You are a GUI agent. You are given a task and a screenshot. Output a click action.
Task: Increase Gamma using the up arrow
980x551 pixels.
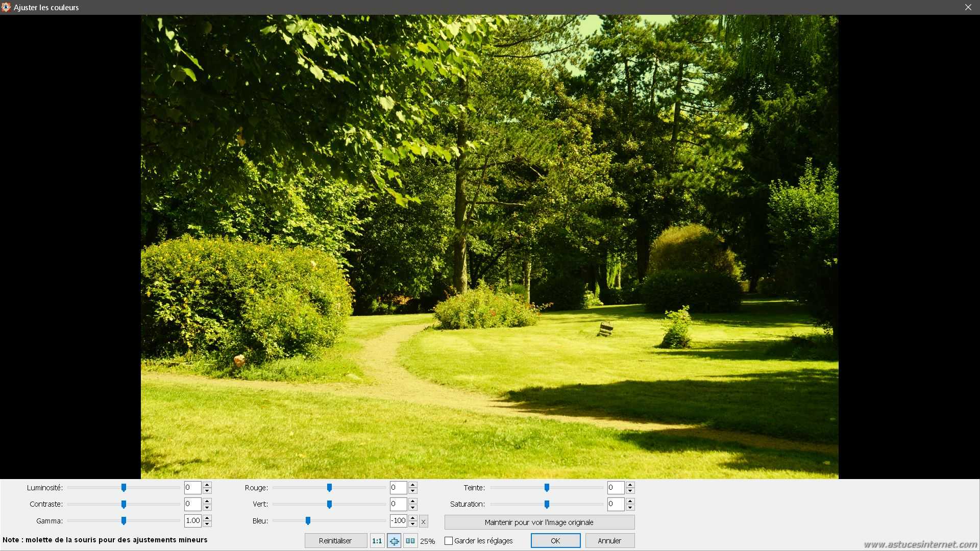click(207, 518)
